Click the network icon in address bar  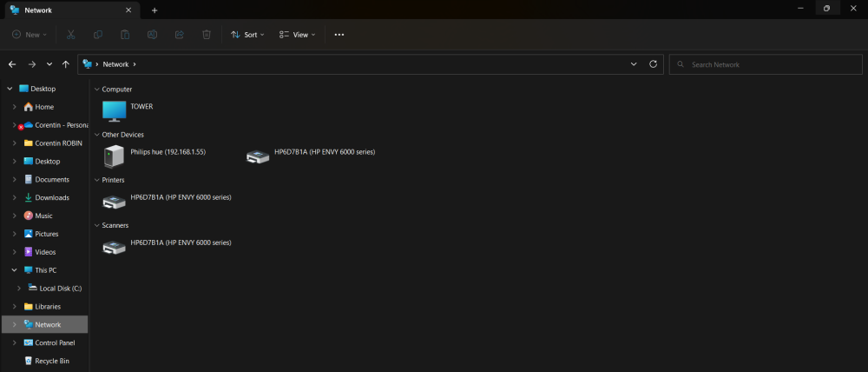click(x=87, y=64)
